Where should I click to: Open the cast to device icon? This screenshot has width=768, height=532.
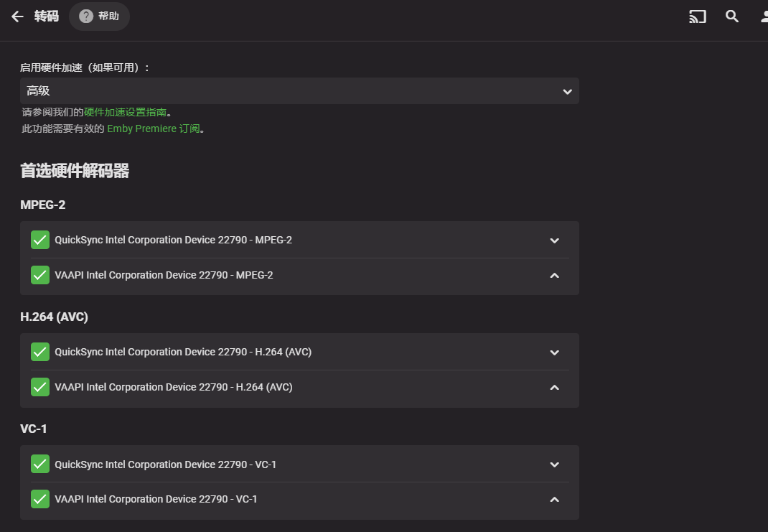698,17
